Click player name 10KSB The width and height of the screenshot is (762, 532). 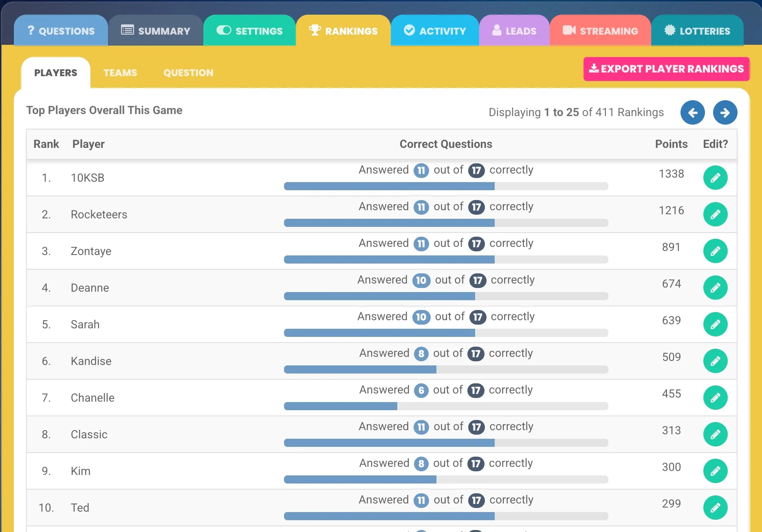click(88, 178)
